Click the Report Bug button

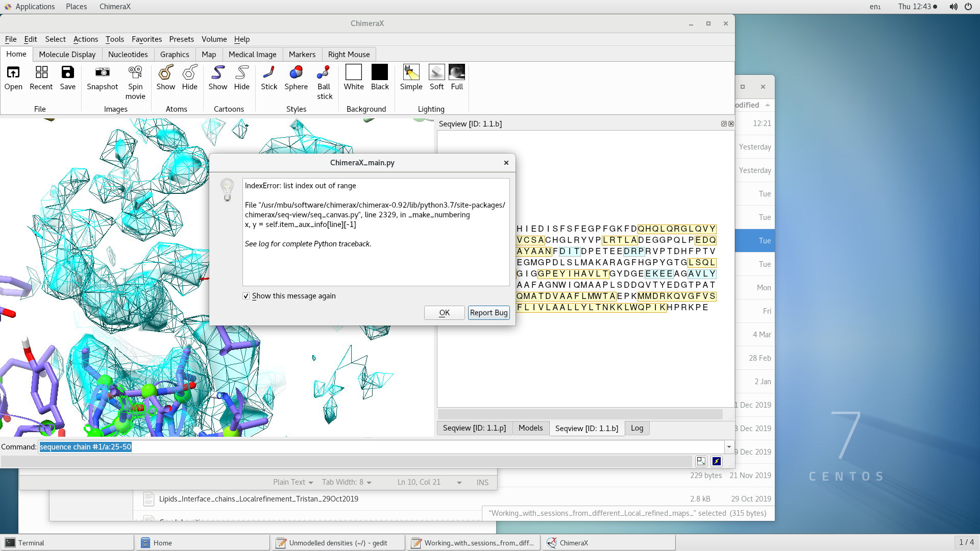pyautogui.click(x=488, y=313)
